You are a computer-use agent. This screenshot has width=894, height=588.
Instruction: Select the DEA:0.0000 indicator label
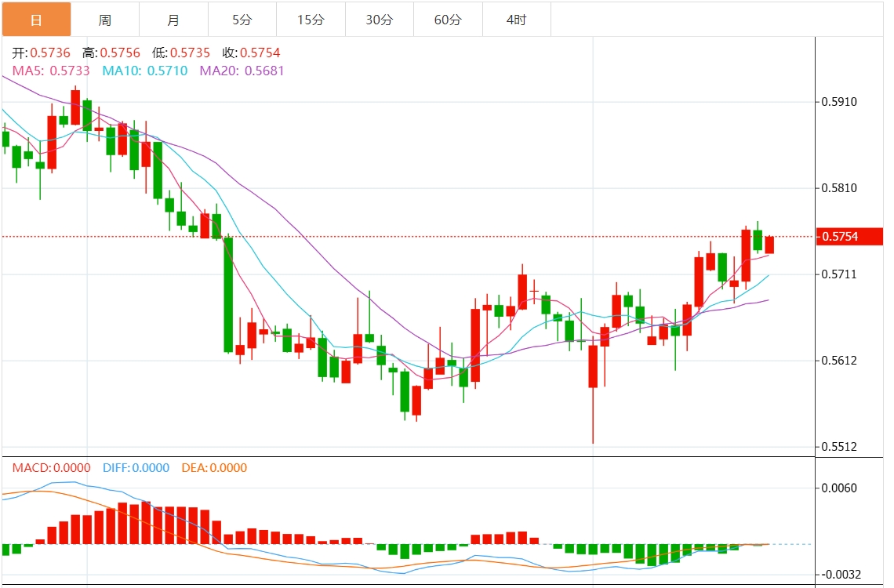(214, 468)
